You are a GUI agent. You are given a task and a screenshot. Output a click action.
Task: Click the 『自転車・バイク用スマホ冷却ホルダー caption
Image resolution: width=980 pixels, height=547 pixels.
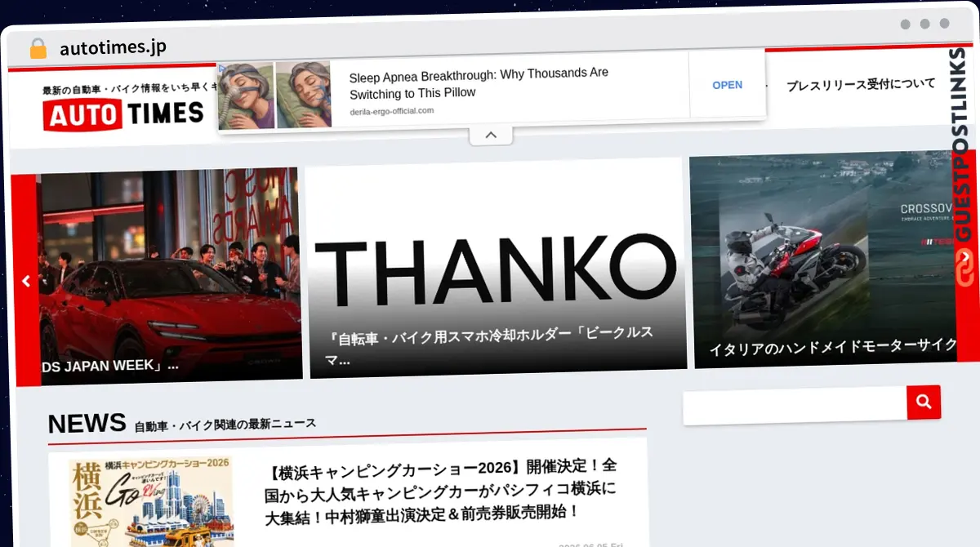(488, 345)
